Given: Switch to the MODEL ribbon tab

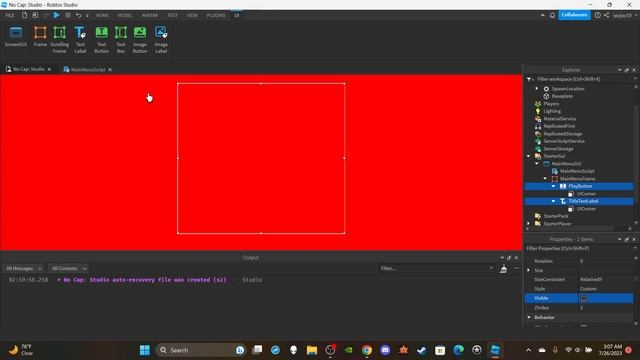Looking at the screenshot, I should [x=125, y=15].
